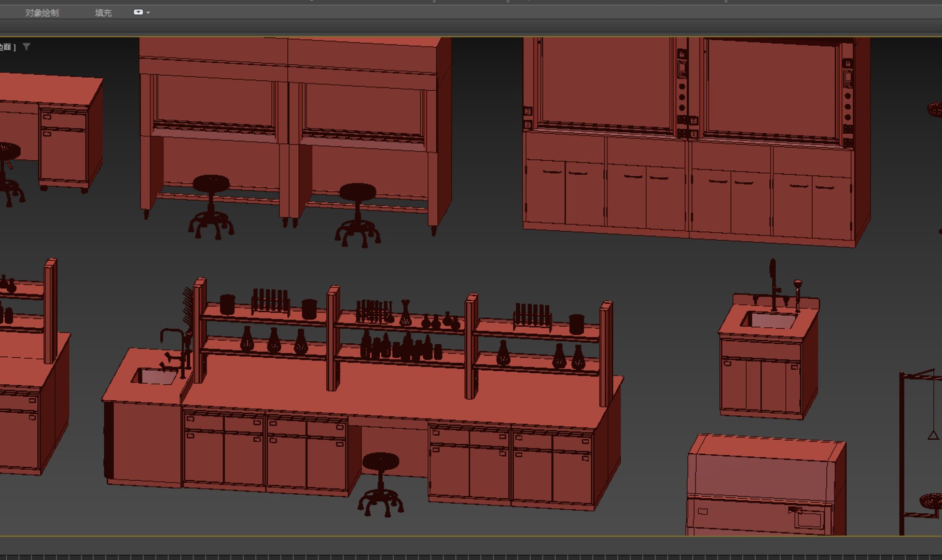Toggle the ribbon minimize button
Image resolution: width=942 pixels, height=560 pixels.
138,12
